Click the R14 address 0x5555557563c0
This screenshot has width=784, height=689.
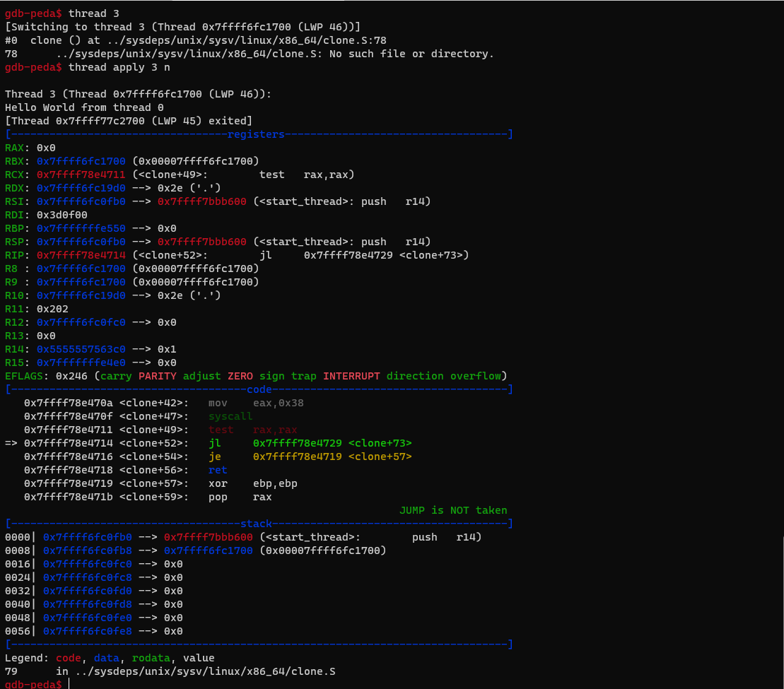point(81,349)
